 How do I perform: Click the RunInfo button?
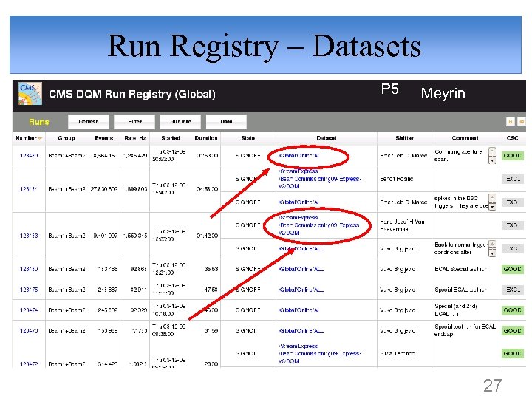click(180, 121)
